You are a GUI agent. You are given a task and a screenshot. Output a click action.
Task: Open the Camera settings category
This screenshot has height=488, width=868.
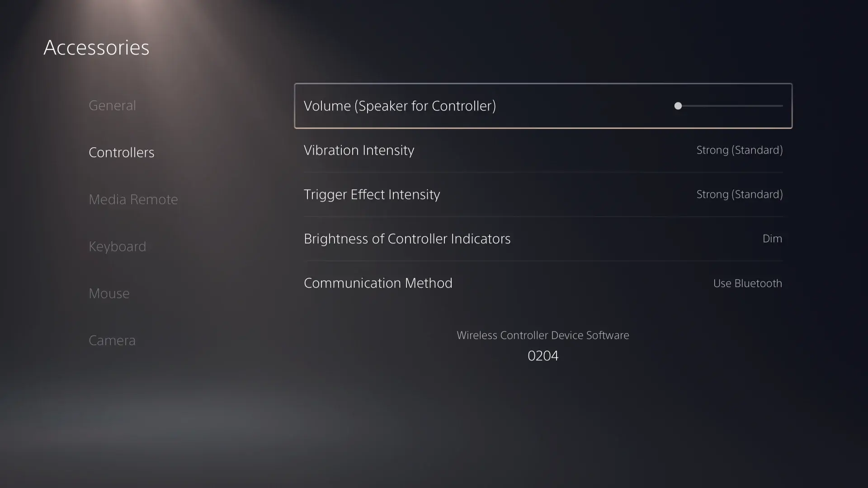(x=112, y=340)
